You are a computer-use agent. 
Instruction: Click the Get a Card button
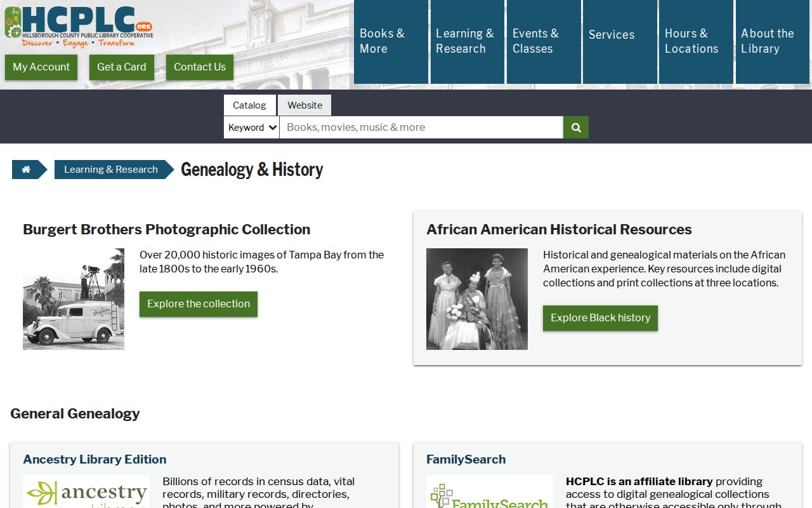122,67
